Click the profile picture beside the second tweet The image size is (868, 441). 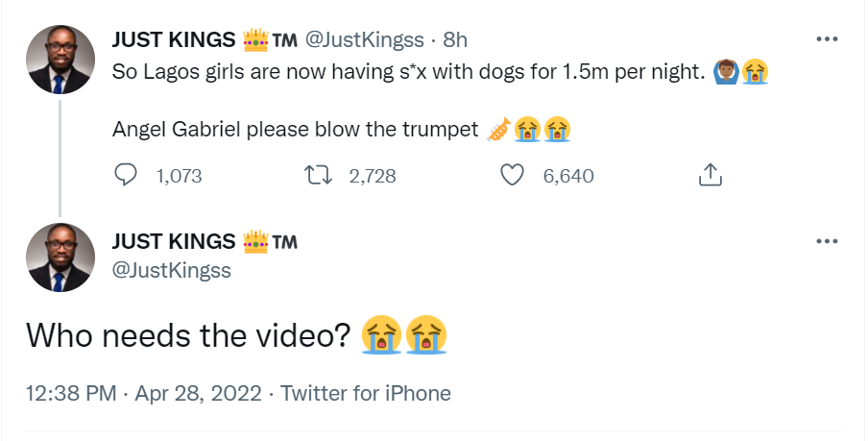59,258
